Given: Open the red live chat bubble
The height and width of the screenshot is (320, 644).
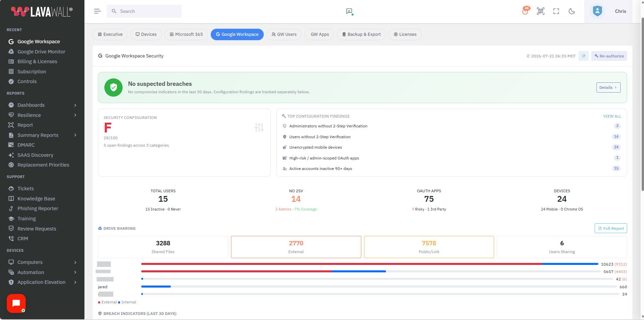Looking at the screenshot, I should pyautogui.click(x=16, y=303).
